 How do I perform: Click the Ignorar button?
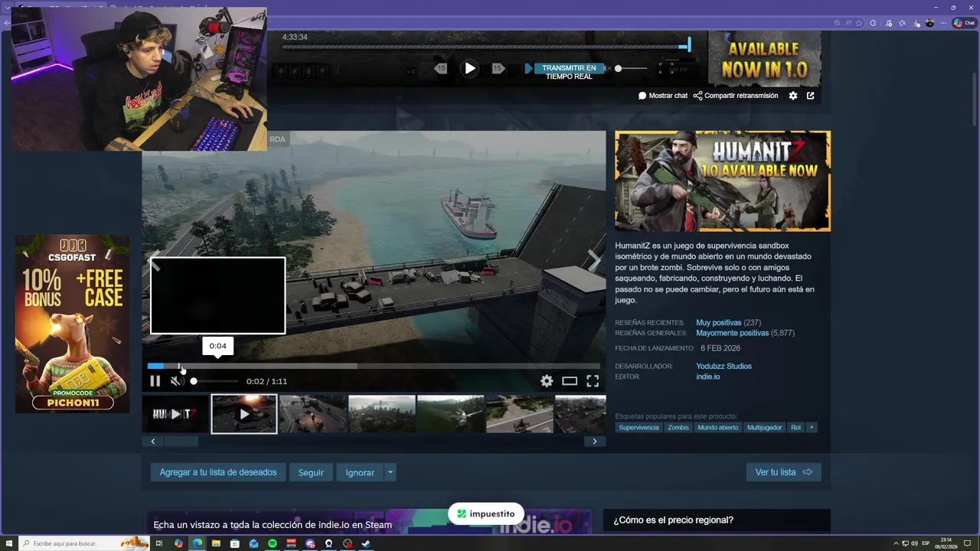360,472
